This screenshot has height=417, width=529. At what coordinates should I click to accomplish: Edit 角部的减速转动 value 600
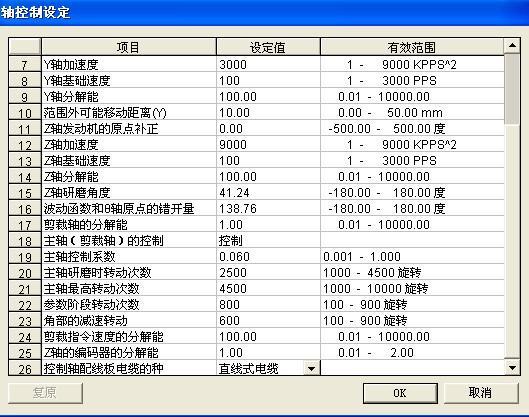[x=268, y=321]
